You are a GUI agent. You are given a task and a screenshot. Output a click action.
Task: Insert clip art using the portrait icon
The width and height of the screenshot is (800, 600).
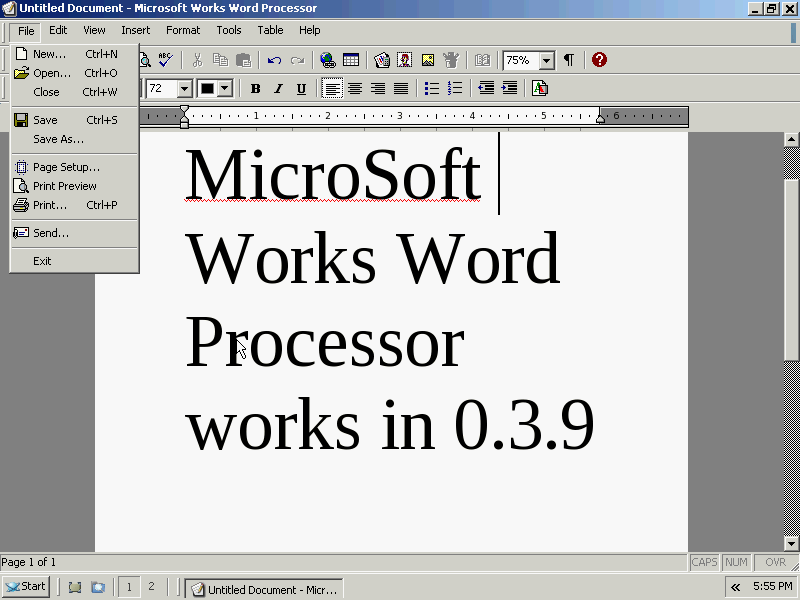[405, 60]
